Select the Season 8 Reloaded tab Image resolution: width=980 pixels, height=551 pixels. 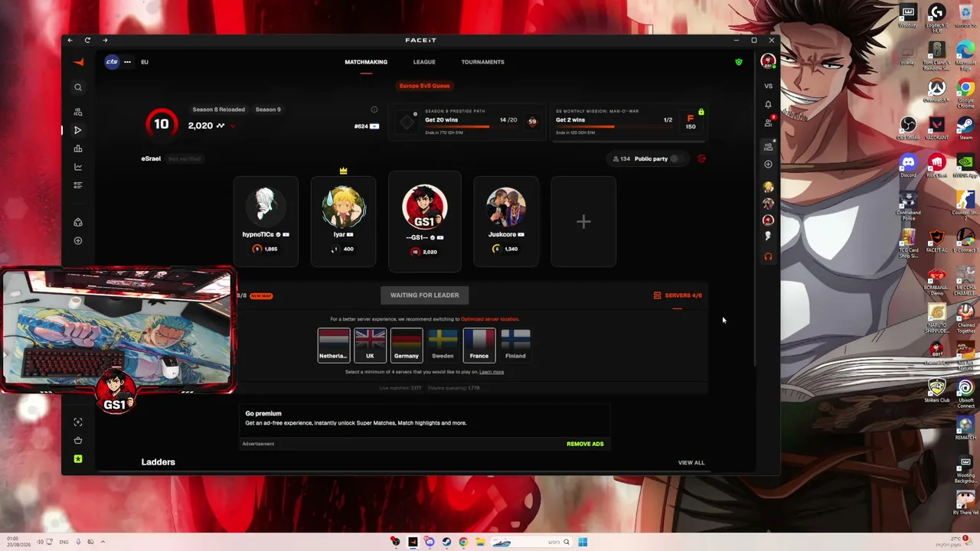pos(219,109)
